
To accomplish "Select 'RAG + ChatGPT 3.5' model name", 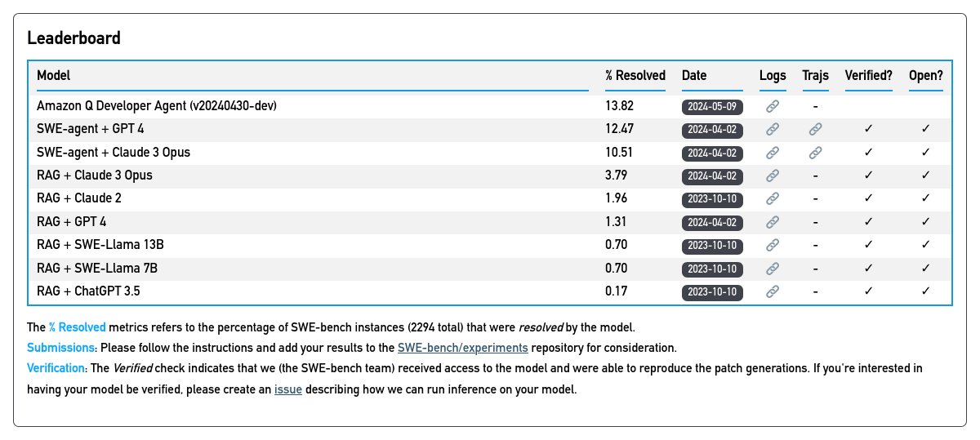I will click(x=90, y=291).
